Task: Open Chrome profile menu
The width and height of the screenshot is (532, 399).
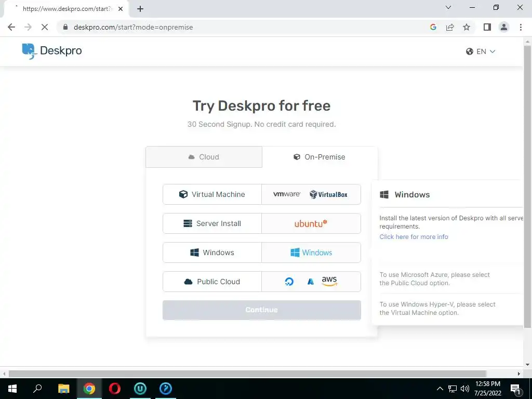Action: click(504, 27)
